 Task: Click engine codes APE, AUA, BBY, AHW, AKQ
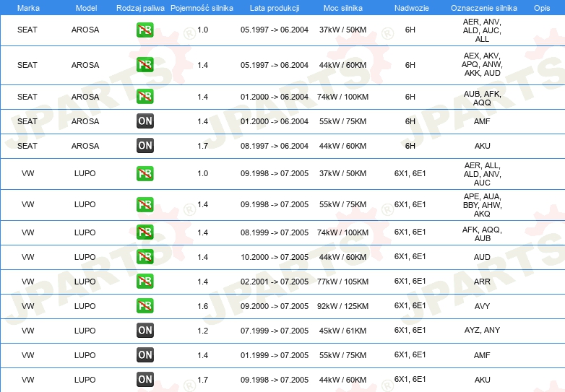(x=482, y=205)
